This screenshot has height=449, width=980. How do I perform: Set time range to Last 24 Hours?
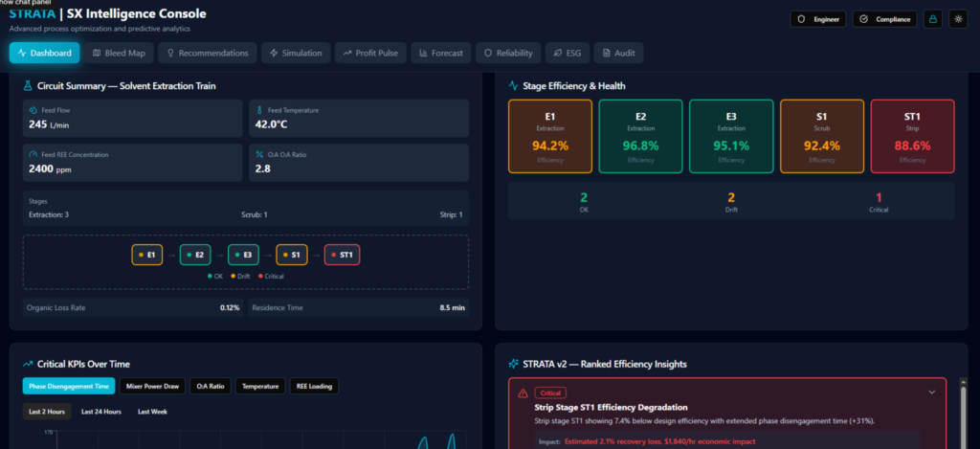click(x=101, y=412)
